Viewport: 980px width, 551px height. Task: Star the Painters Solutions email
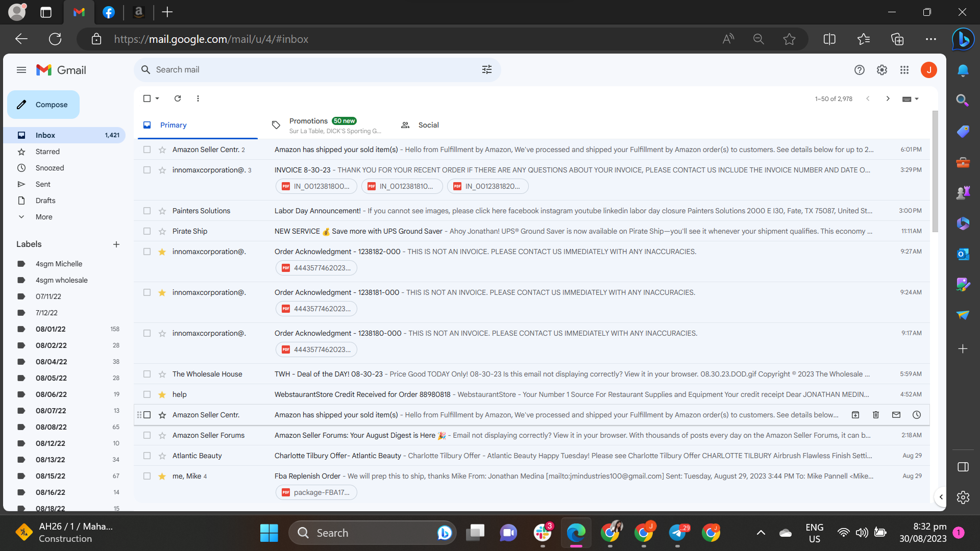coord(162,211)
